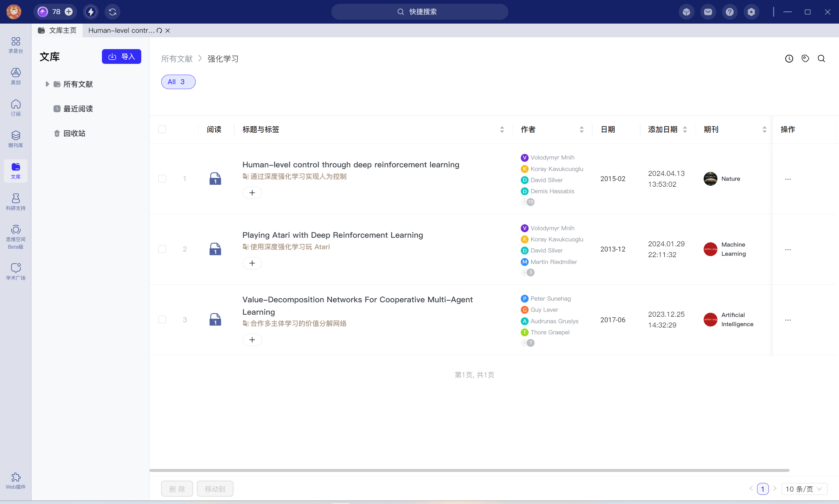Expand the 所有文献 tree folder
Viewport: 839px width, 504px height.
(x=47, y=84)
